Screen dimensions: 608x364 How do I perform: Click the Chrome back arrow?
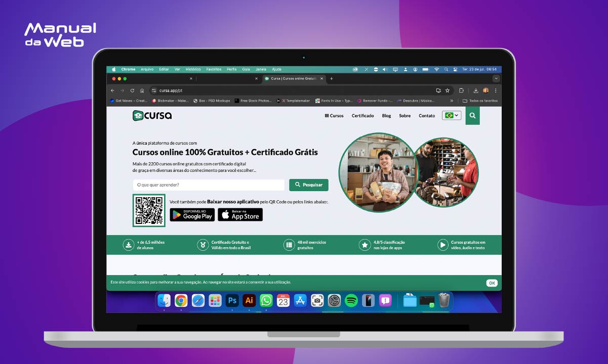[113, 90]
